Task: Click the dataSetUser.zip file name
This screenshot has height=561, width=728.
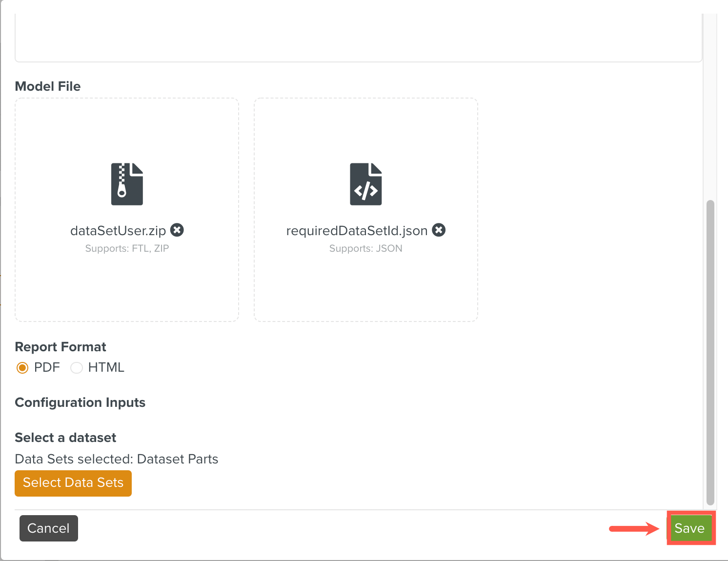Action: pos(118,231)
